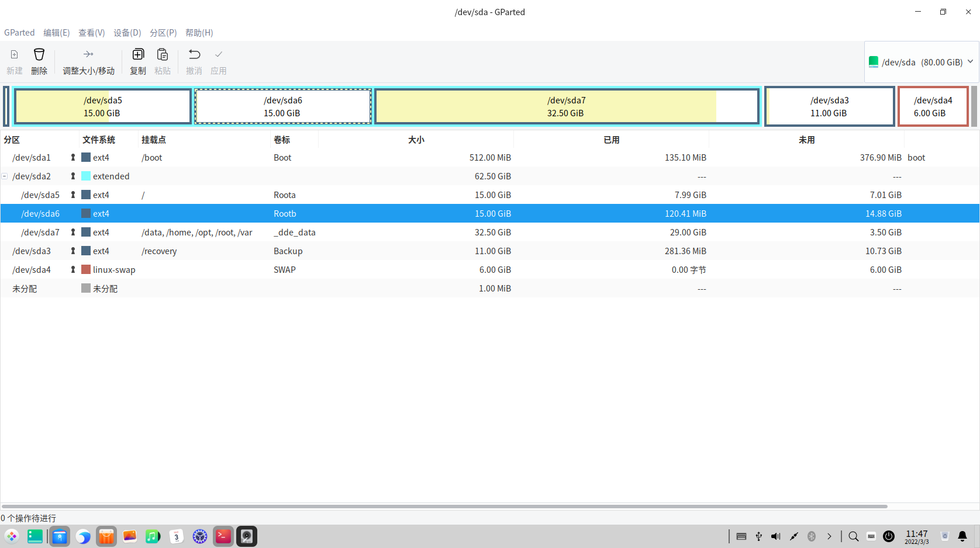Open the terminal app in the taskbar
Screen dimensions: 980x548
[223, 536]
